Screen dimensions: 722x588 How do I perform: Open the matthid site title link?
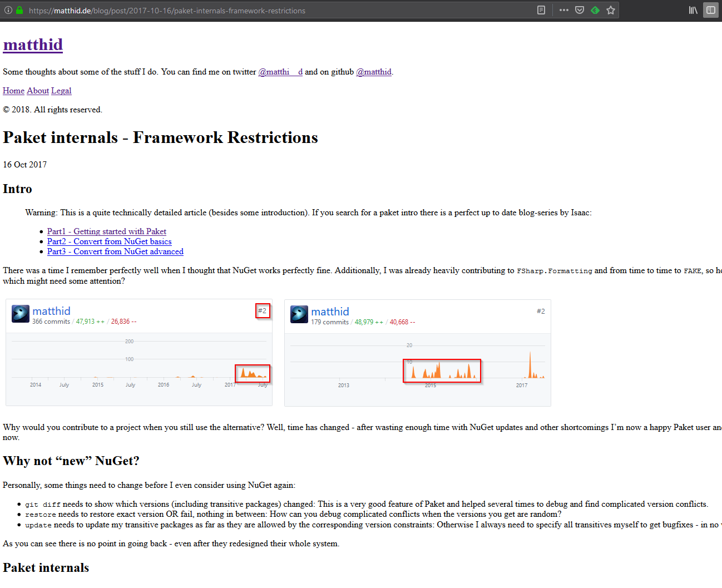[33, 45]
